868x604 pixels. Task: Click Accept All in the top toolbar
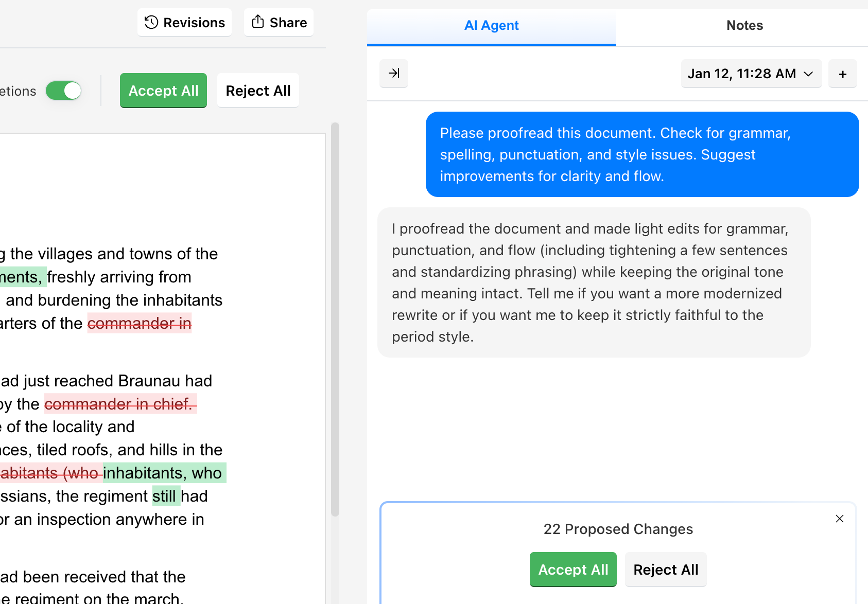tap(163, 90)
